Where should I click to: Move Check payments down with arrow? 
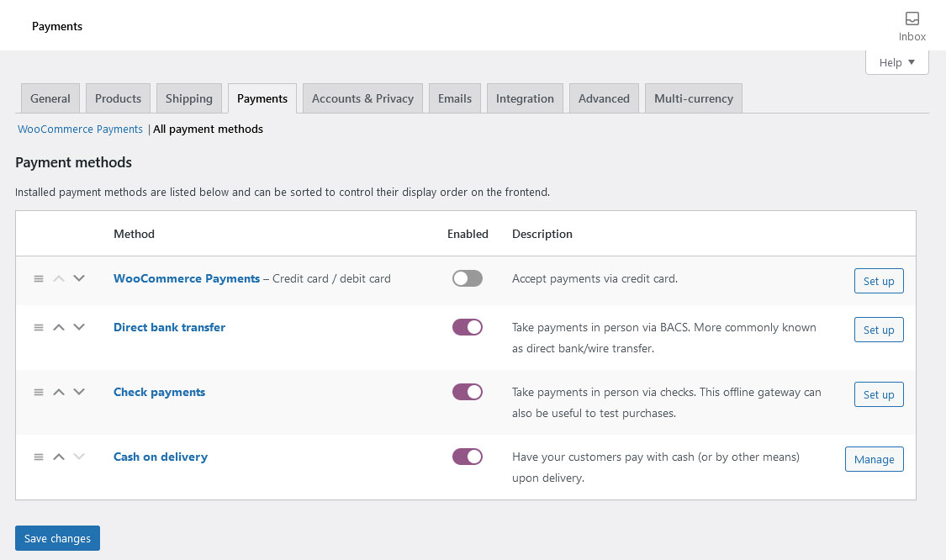click(x=79, y=392)
